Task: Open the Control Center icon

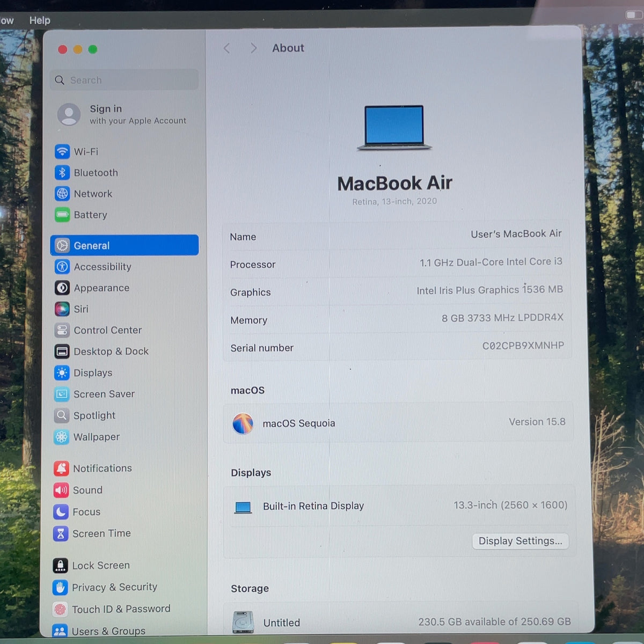Action: [62, 330]
